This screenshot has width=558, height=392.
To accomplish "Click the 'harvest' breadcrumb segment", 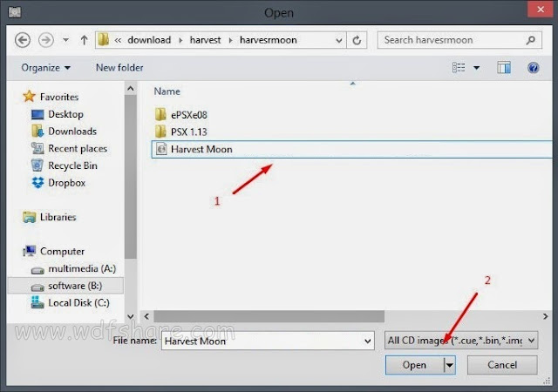I will 206,40.
